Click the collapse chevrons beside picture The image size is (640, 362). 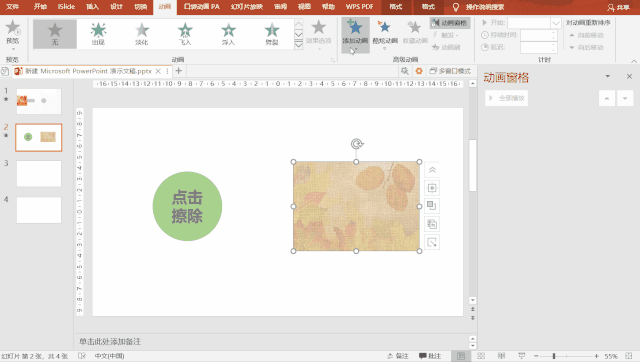click(432, 170)
